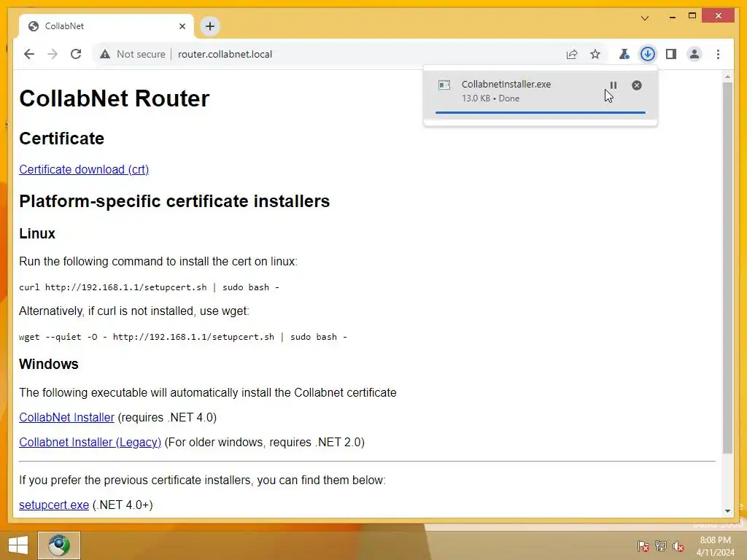The image size is (747, 560).
Task: Open Chrome three-dot menu
Action: point(718,54)
